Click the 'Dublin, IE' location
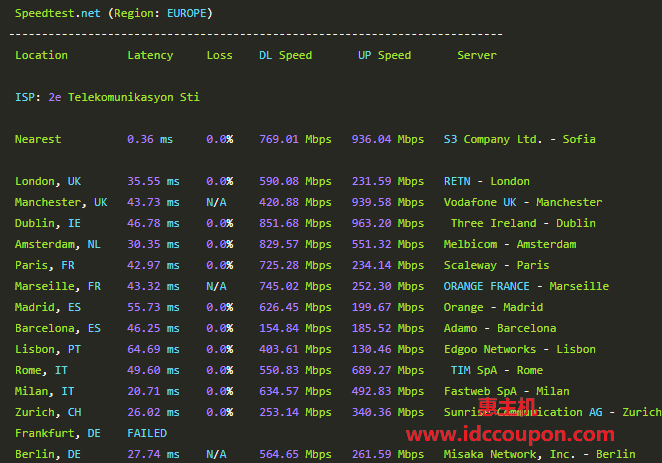662x463 pixels. click(x=48, y=223)
